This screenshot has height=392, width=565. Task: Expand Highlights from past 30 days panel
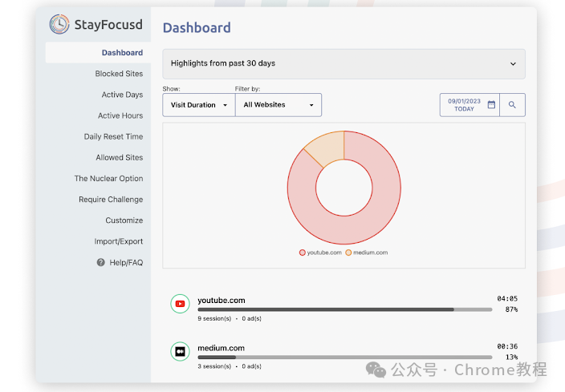coord(343,63)
